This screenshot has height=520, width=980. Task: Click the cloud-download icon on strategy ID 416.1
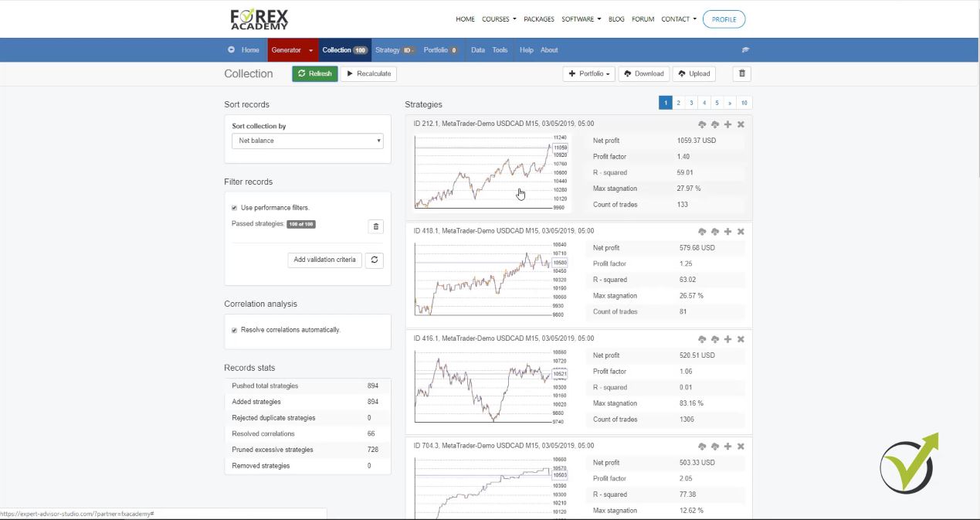coord(702,339)
